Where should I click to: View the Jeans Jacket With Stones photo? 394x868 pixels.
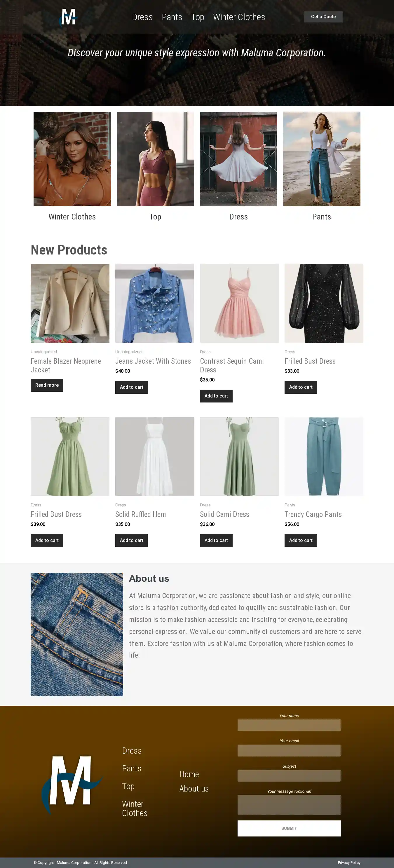point(155,303)
